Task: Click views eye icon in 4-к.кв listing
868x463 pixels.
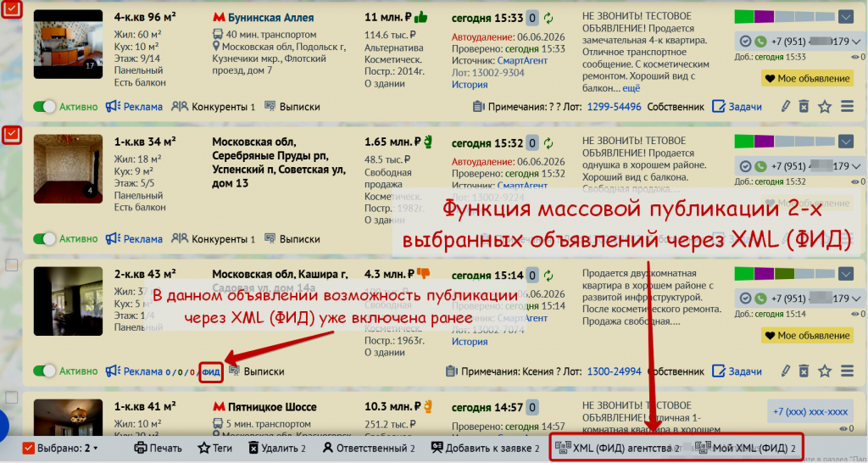Action: click(854, 57)
